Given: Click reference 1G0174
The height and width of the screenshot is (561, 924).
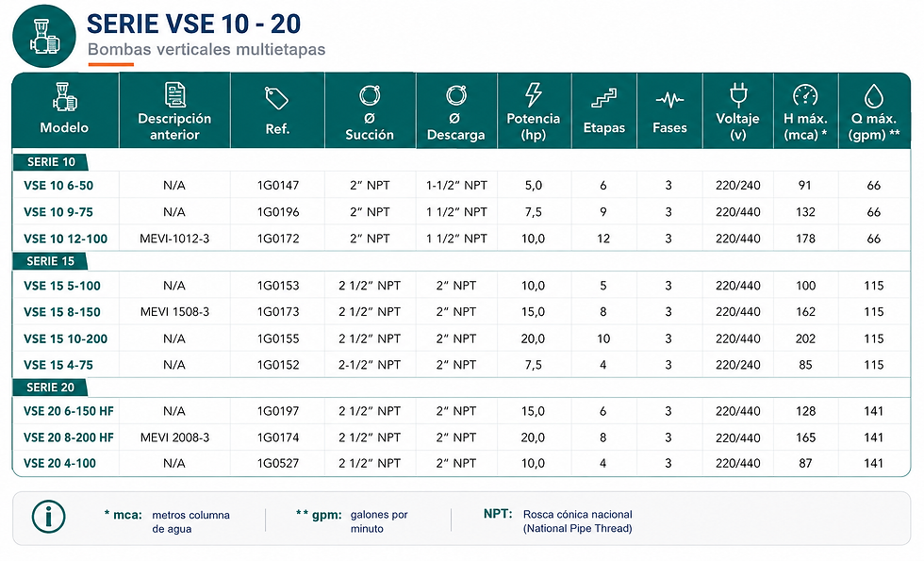Looking at the screenshot, I should coord(278,437).
